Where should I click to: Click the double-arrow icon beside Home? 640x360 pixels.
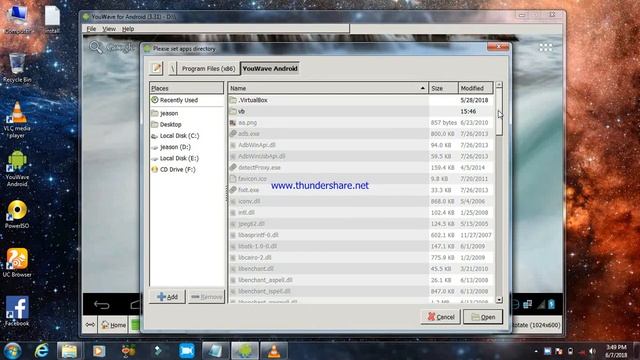[90, 325]
